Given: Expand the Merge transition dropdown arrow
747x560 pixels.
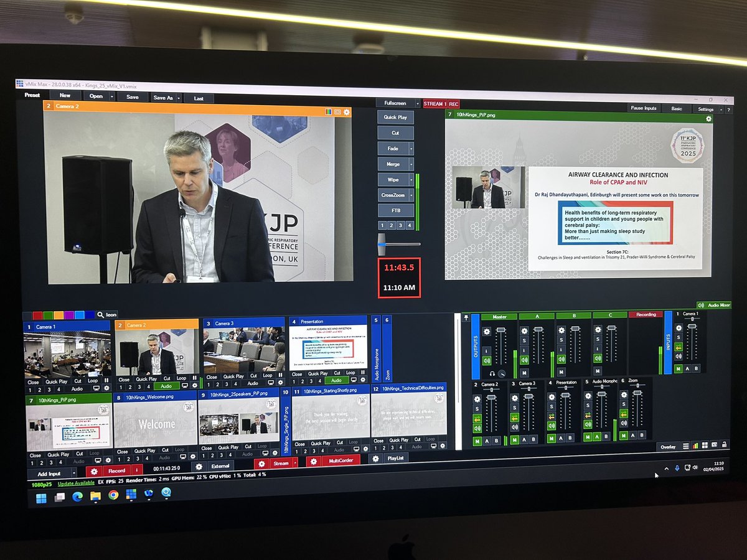Looking at the screenshot, I should 411,164.
